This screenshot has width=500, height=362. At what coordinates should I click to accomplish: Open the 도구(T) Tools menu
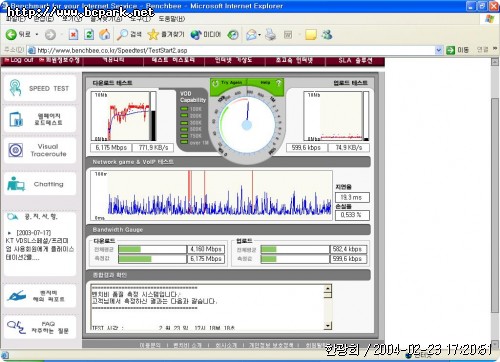[x=140, y=19]
